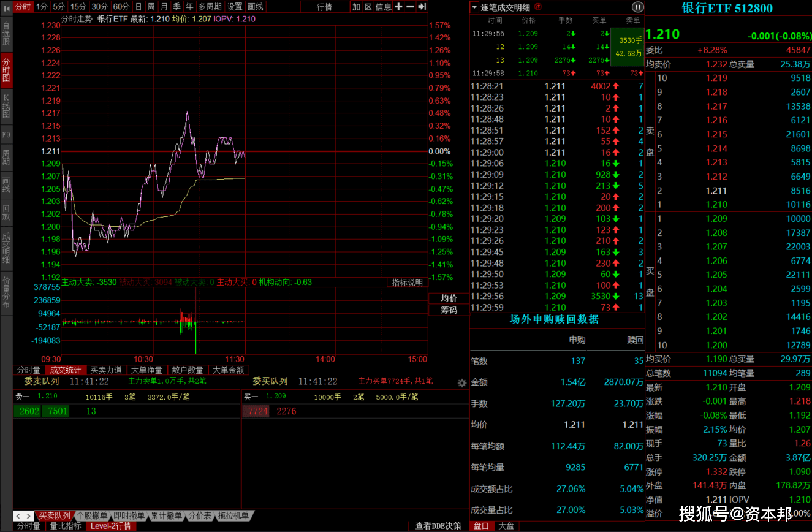Select the 大单净量 indicator tab
The height and width of the screenshot is (532, 812).
(147, 370)
